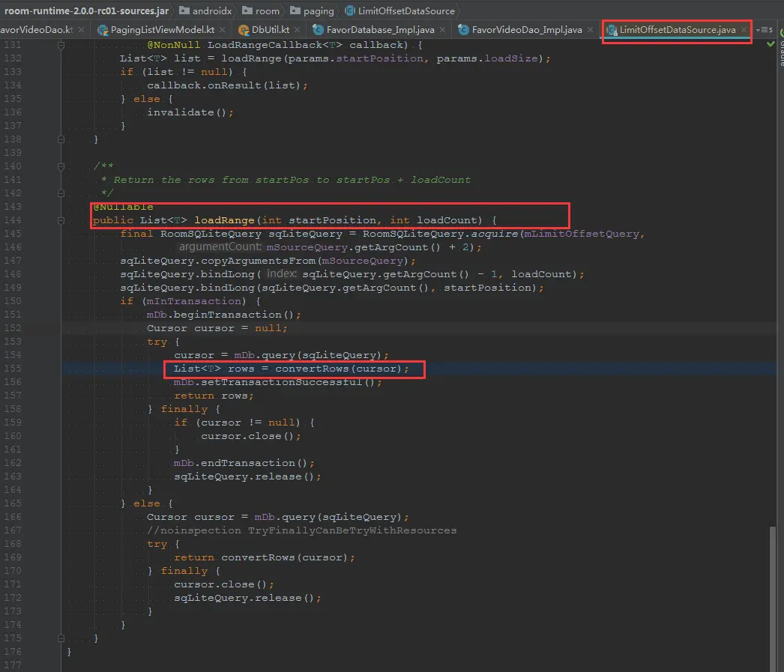This screenshot has height=672, width=784.
Task: Show the hidden tabs list dropdown
Action: click(x=765, y=30)
